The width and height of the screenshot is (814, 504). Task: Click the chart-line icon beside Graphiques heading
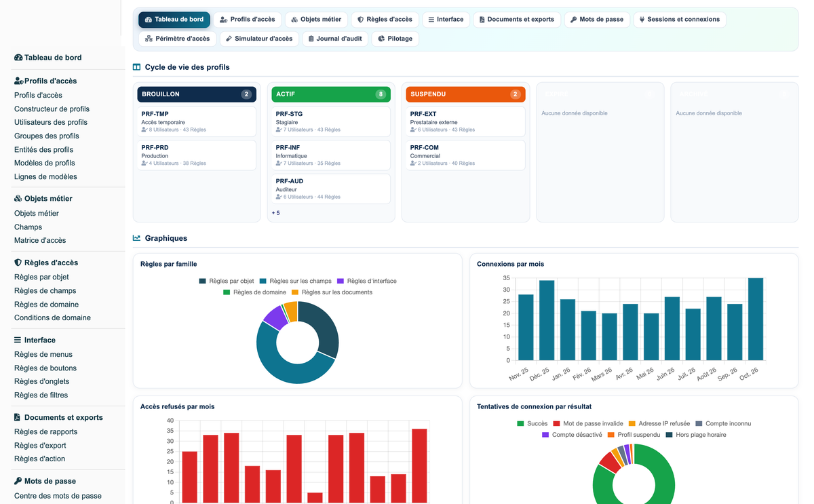pos(136,238)
